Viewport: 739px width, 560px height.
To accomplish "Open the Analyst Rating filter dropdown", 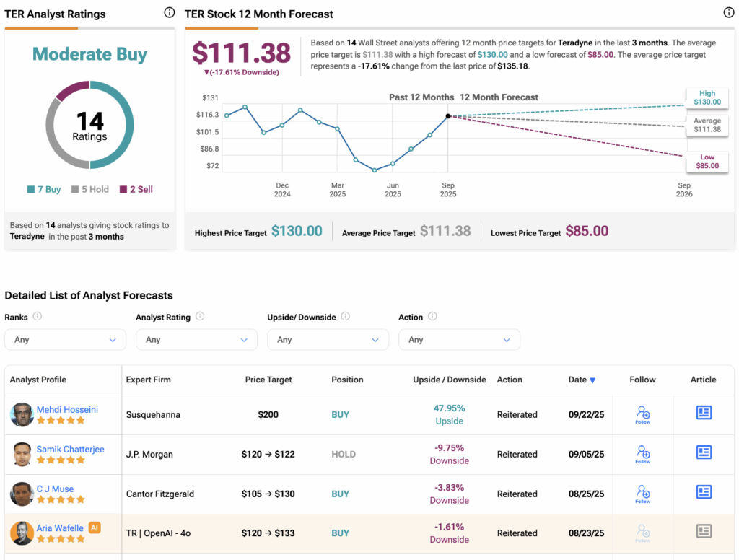I will (196, 340).
